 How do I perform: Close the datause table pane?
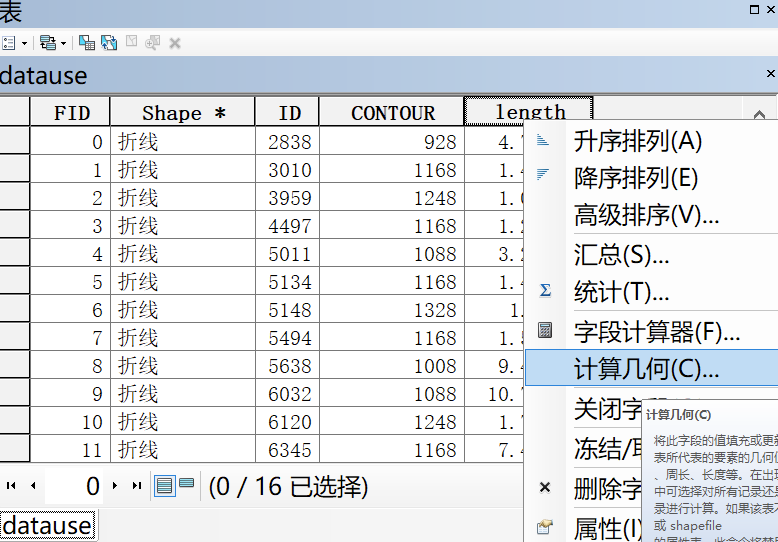coord(771,73)
